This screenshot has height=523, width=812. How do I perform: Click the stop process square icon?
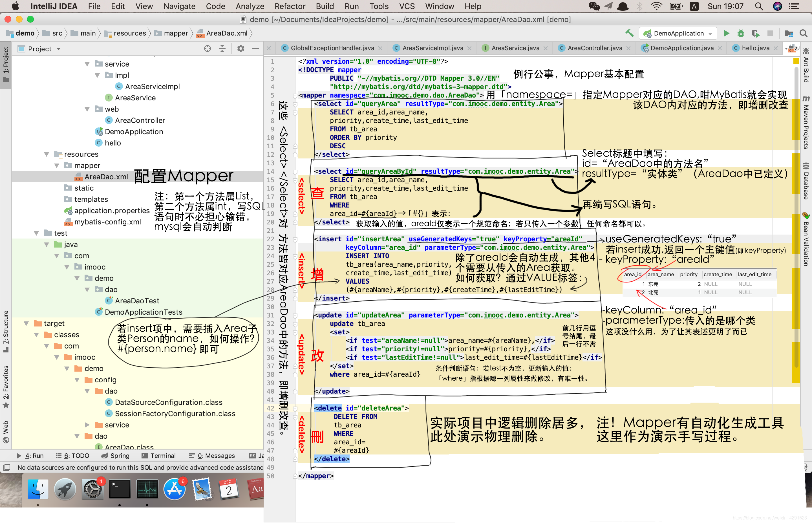click(770, 33)
